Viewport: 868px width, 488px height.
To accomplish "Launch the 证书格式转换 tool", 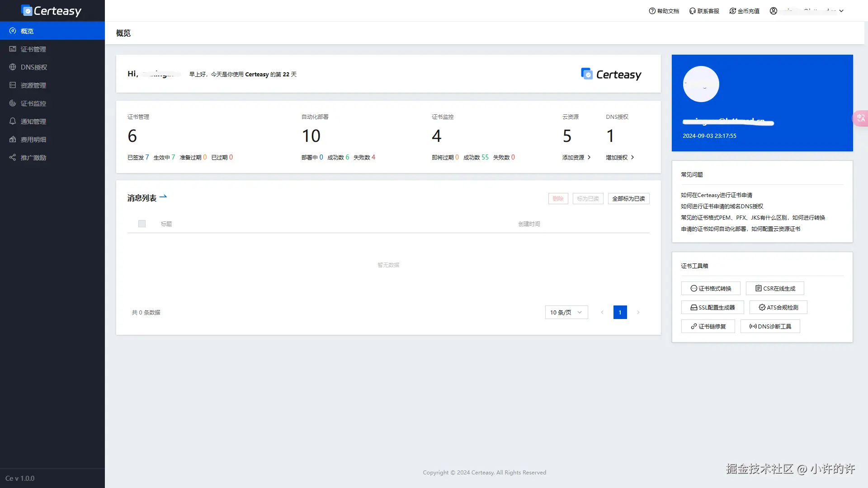I will pyautogui.click(x=710, y=288).
